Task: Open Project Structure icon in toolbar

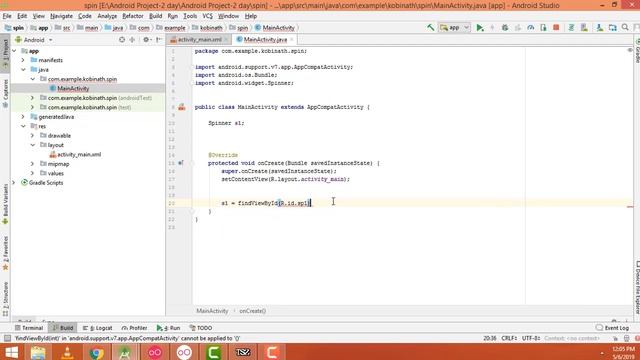Action: pyautogui.click(x=613, y=28)
